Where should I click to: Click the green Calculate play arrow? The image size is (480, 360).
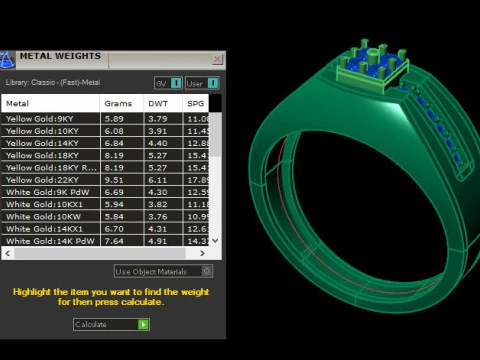(143, 324)
